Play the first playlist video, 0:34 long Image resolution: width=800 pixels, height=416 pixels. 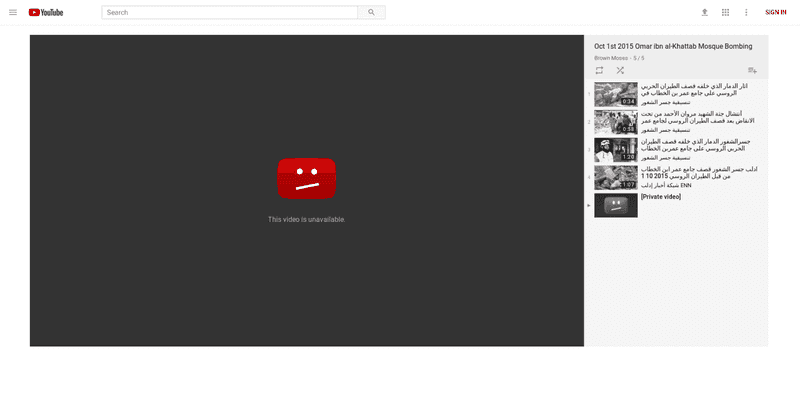click(615, 94)
